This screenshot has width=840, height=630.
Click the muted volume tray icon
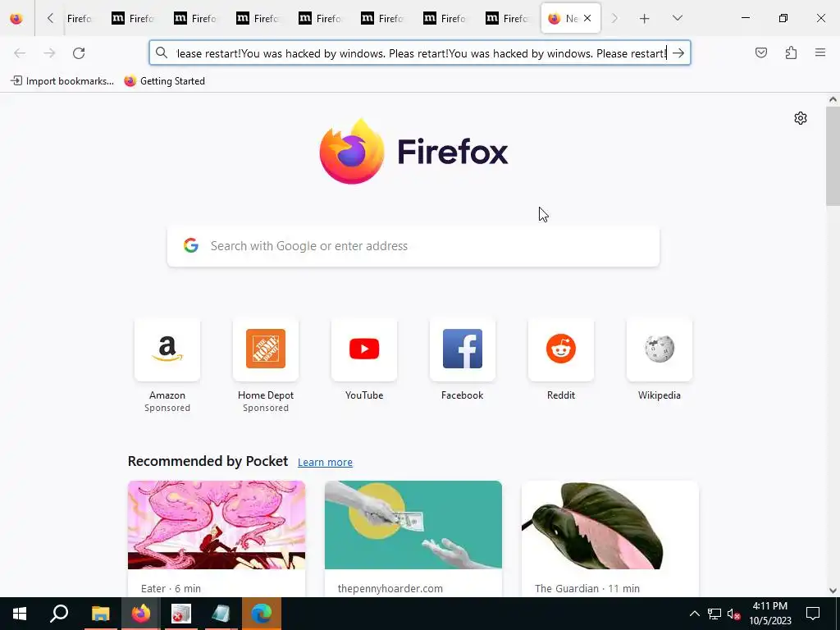pos(733,614)
